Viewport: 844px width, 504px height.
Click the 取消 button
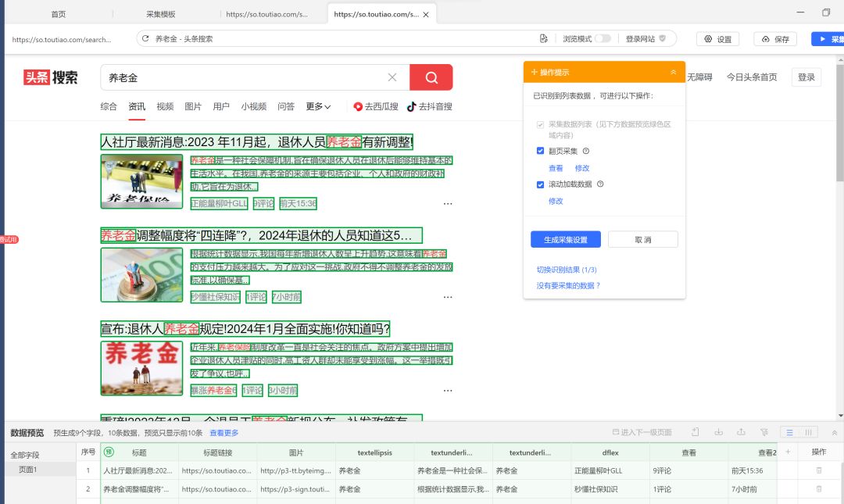(642, 240)
